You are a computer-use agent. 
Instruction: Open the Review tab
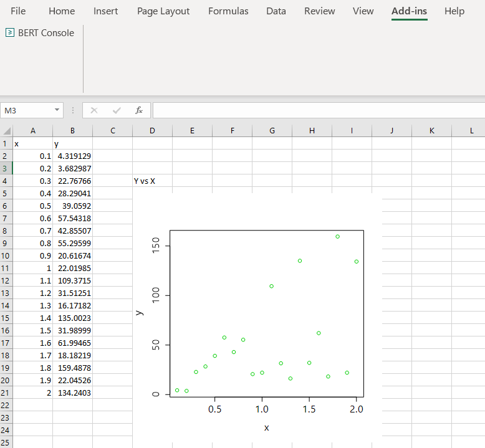point(320,11)
